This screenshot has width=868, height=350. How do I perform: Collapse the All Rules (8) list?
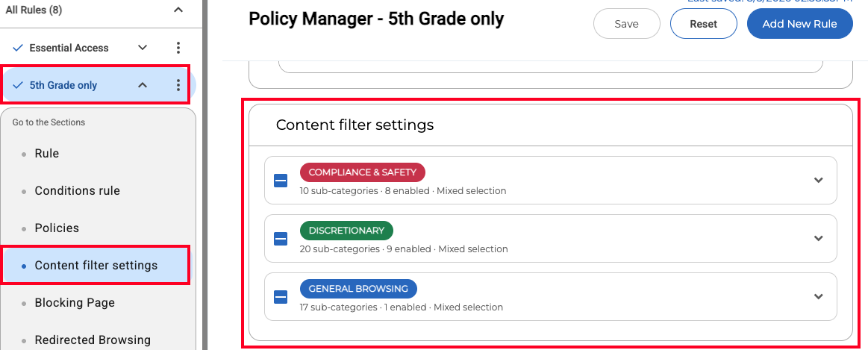[178, 10]
